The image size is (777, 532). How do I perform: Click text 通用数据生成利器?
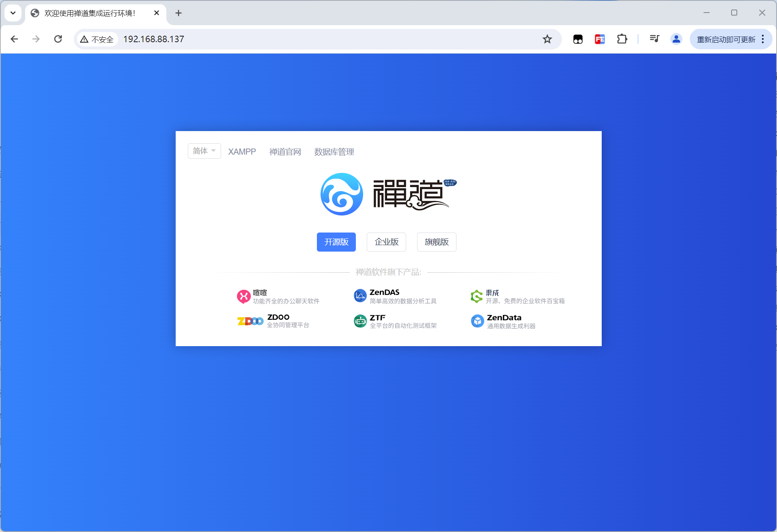coord(511,326)
